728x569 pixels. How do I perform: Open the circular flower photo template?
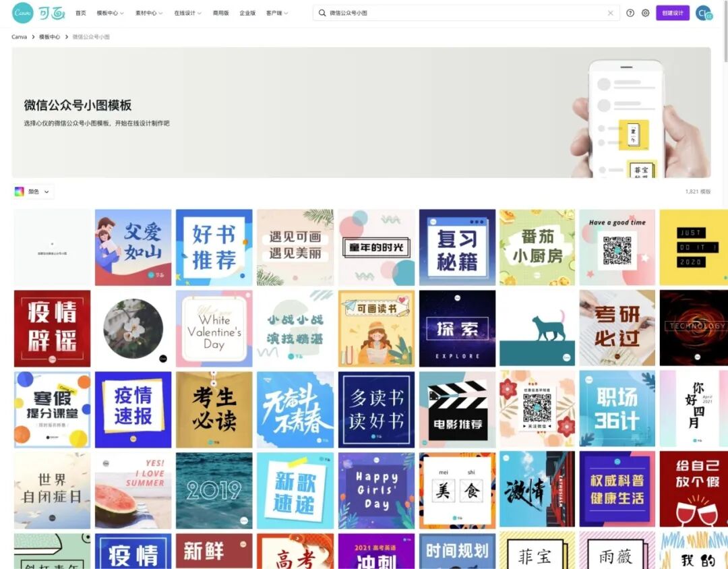point(133,328)
